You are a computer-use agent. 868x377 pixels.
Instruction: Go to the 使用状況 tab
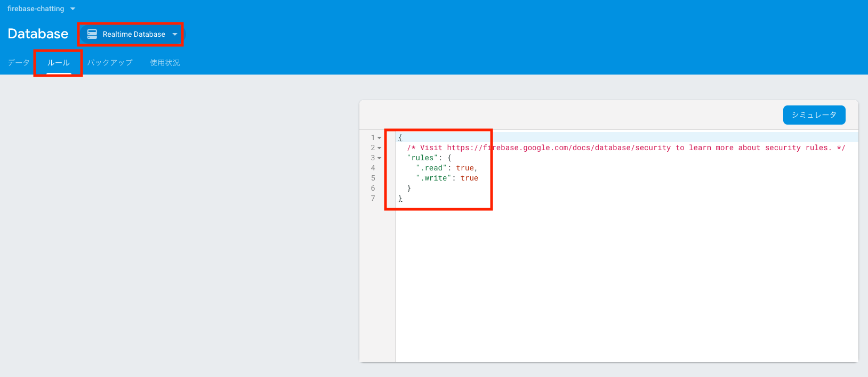point(165,62)
